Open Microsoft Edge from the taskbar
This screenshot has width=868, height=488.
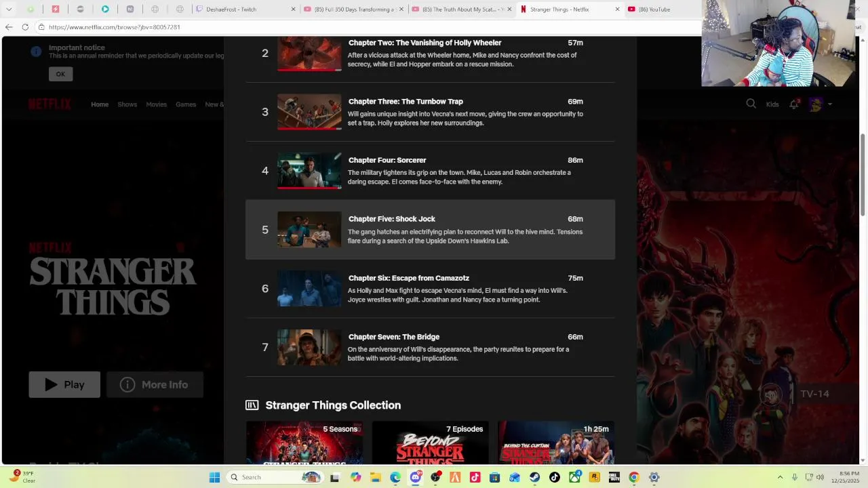pyautogui.click(x=395, y=477)
